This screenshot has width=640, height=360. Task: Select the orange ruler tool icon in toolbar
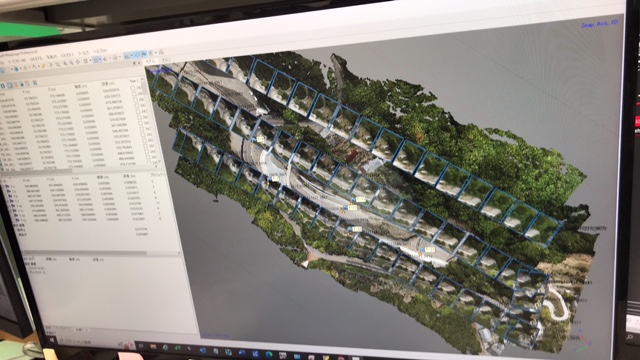click(43, 66)
